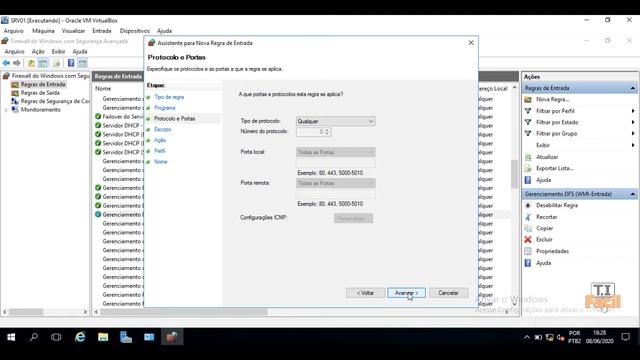Viewport: 640px width, 360px height.
Task: Click Atualizar in the Actions pane
Action: click(547, 157)
